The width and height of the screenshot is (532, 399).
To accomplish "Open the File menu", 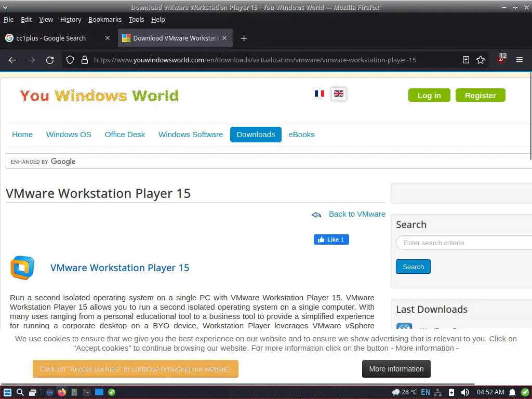I will [x=8, y=20].
